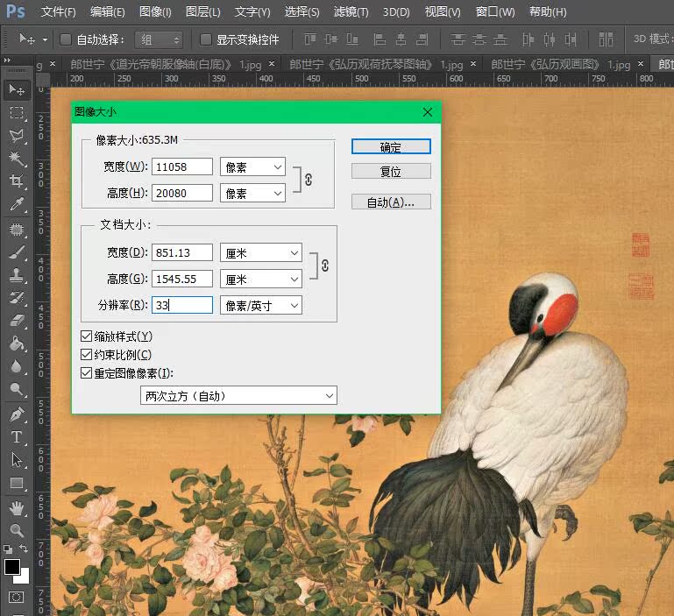Select the Pen tool
Image resolution: width=674 pixels, height=616 pixels.
tap(17, 414)
